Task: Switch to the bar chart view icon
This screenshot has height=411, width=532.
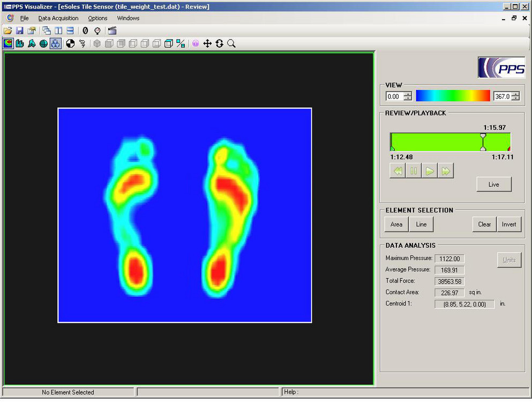Action: click(x=20, y=44)
